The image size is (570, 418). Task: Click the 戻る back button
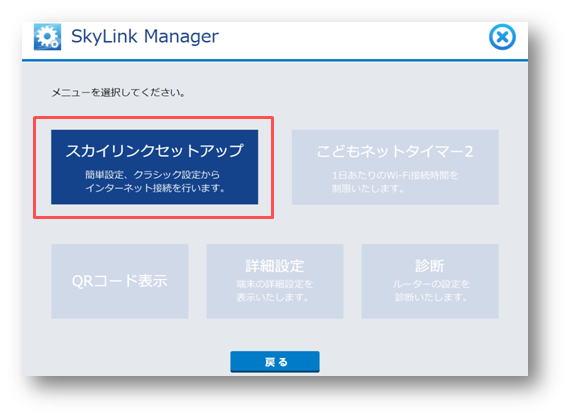pyautogui.click(x=275, y=362)
